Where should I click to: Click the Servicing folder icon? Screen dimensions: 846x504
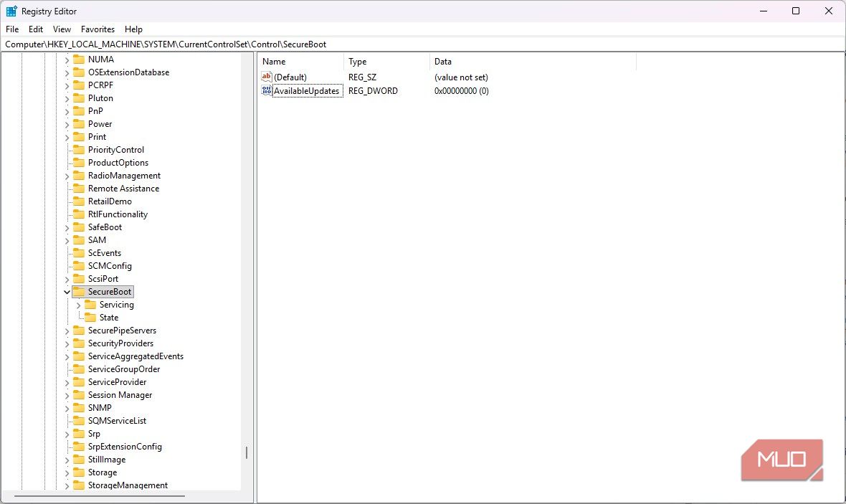[90, 305]
